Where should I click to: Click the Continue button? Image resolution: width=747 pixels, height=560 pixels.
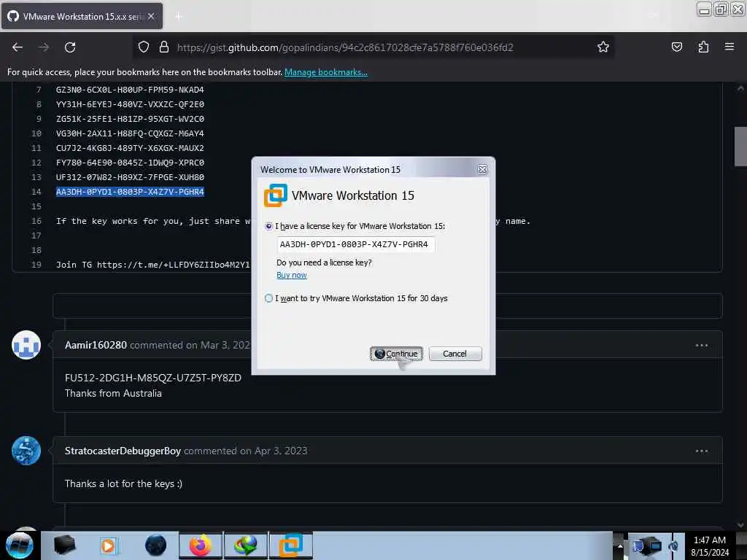pos(396,354)
